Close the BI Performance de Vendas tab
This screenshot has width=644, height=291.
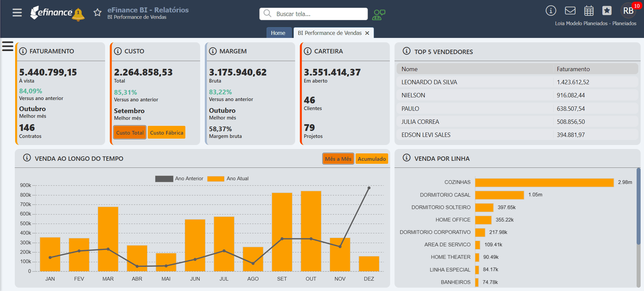point(367,33)
